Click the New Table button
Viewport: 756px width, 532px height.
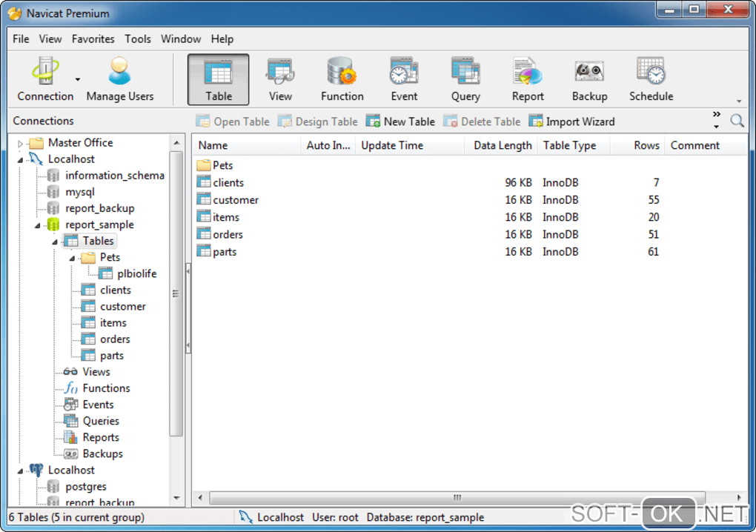(x=400, y=122)
